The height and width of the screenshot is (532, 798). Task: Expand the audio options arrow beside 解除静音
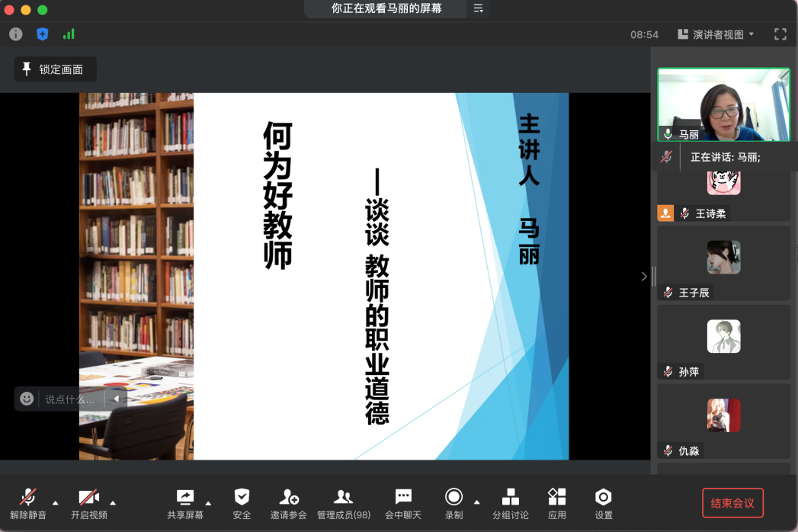(x=55, y=502)
